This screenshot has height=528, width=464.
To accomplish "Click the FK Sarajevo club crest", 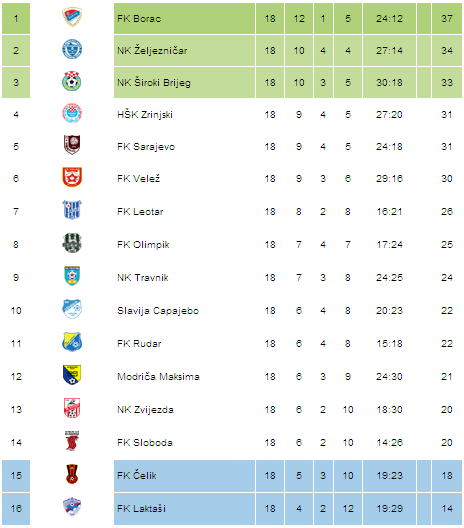I will point(72,145).
